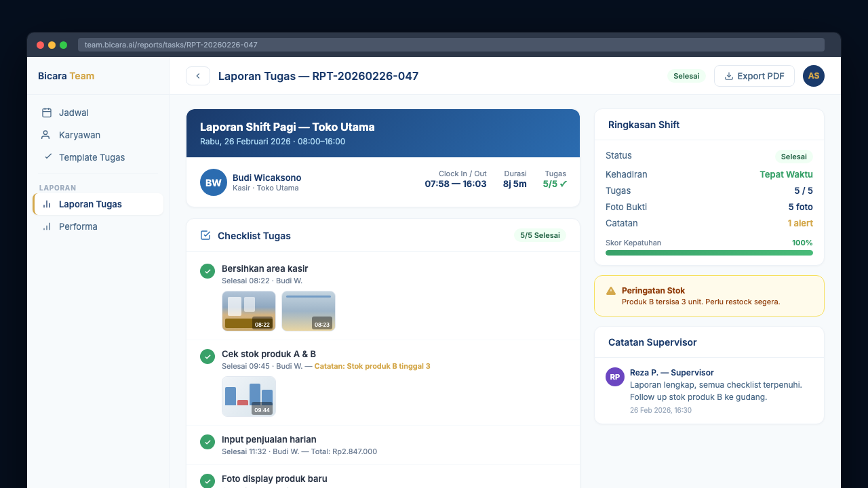Viewport: 868px width, 488px height.
Task: Toggle the Input penjualan harian check circle
Action: pos(208,442)
